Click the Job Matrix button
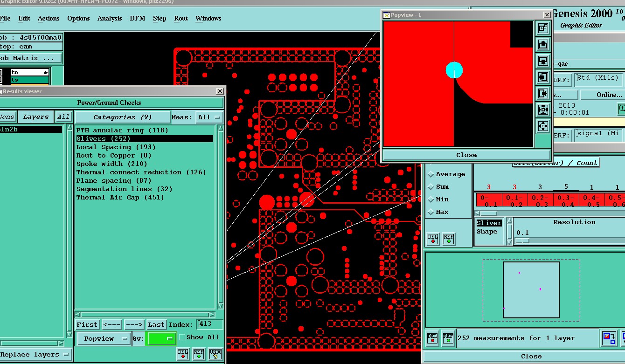Image resolution: width=625 pixels, height=364 pixels. (x=31, y=58)
